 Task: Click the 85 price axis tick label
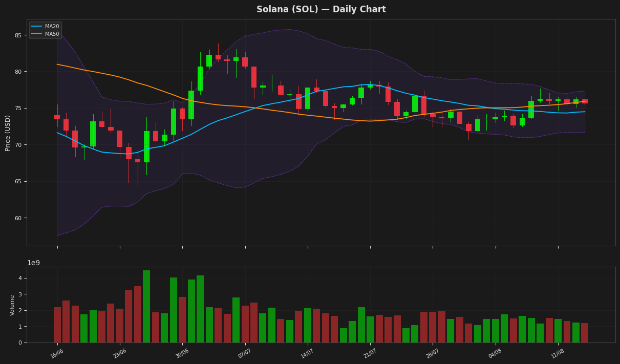click(18, 35)
